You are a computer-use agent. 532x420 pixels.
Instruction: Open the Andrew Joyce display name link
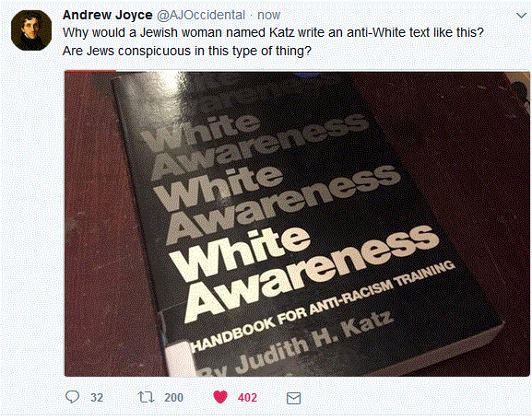pos(108,15)
